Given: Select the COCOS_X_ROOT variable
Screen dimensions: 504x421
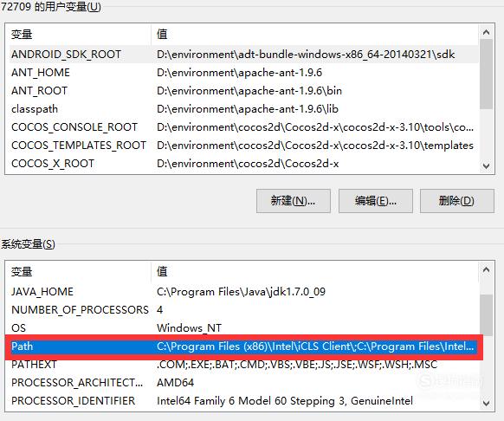Looking at the screenshot, I should 243,164.
